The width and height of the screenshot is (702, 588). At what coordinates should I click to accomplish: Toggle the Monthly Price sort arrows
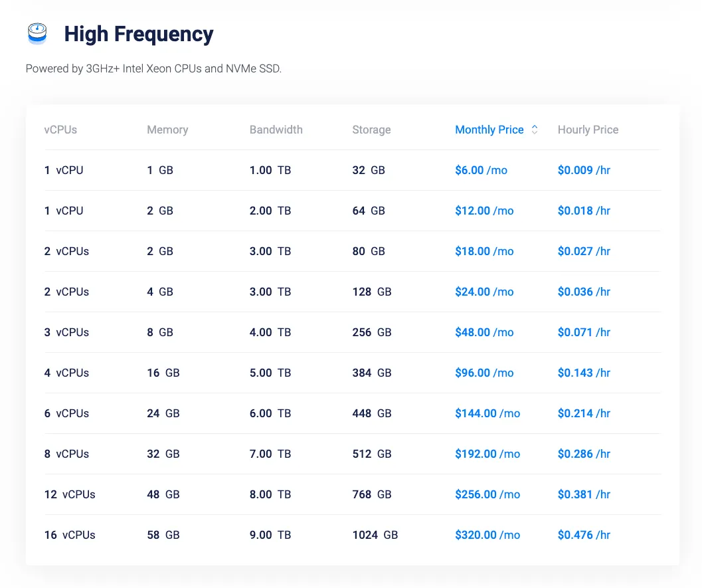tap(535, 130)
